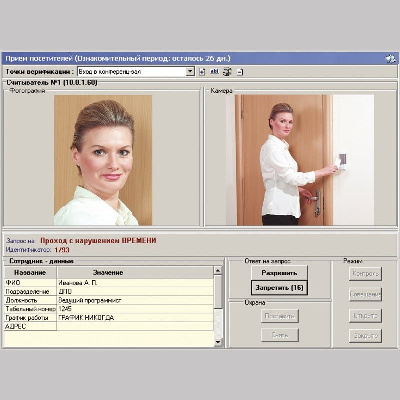Click the minus icon in the toolbar
This screenshot has height=400, width=400.
(x=240, y=72)
